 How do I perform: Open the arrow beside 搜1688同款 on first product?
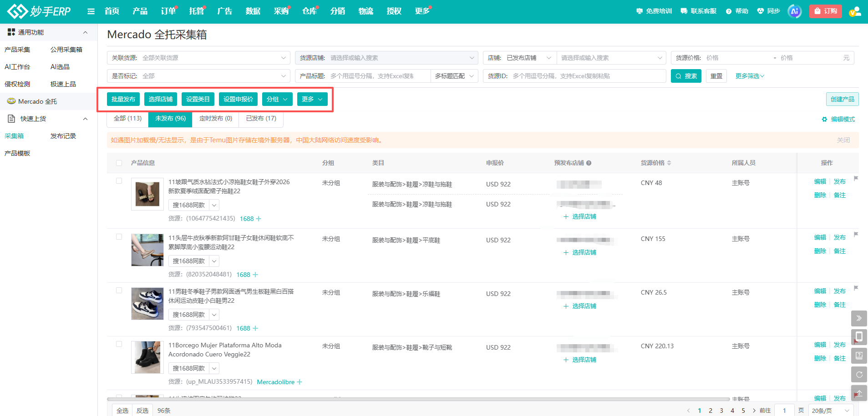tap(214, 205)
